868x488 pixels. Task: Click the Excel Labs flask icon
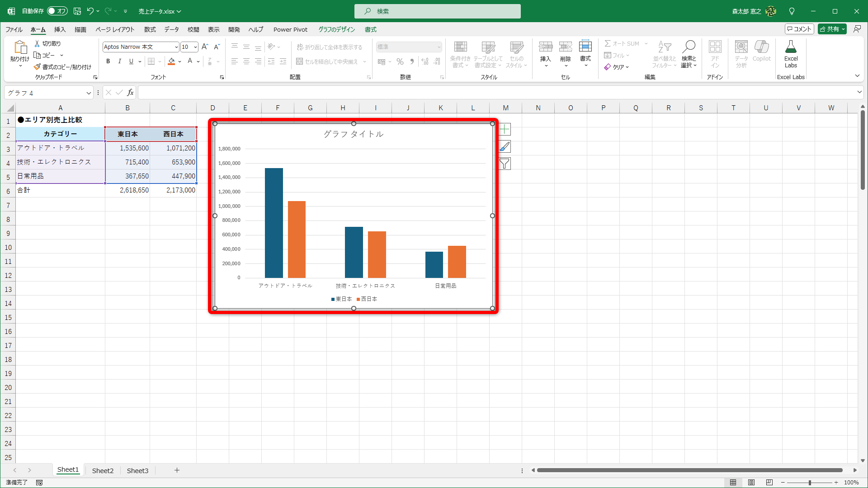(791, 47)
